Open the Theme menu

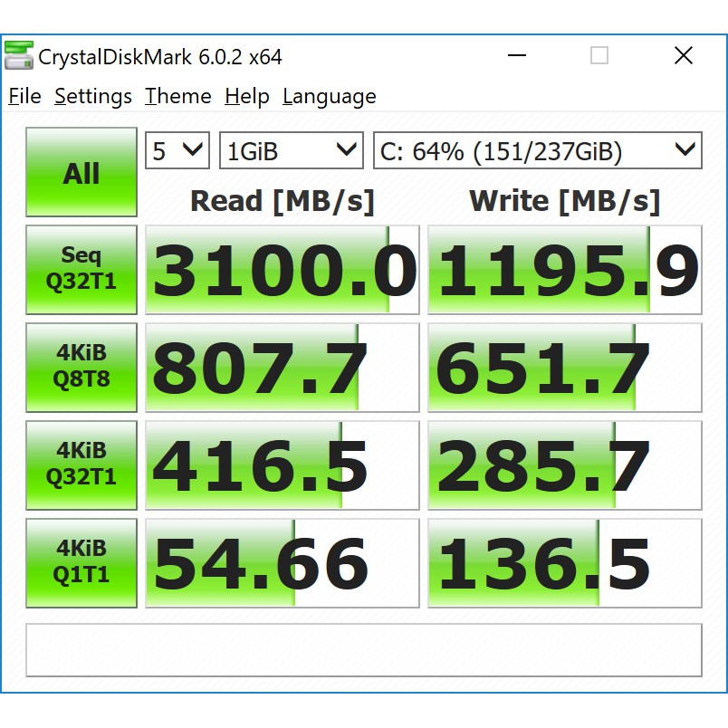pyautogui.click(x=178, y=97)
